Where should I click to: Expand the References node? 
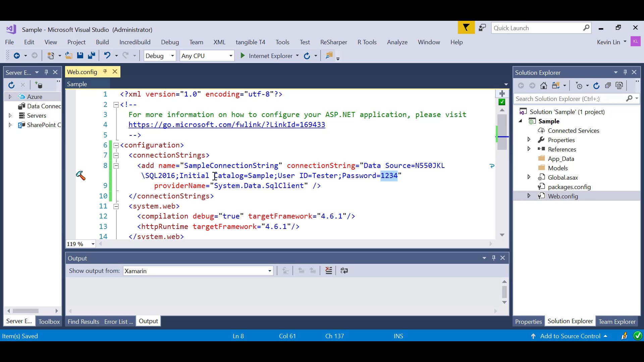point(529,149)
